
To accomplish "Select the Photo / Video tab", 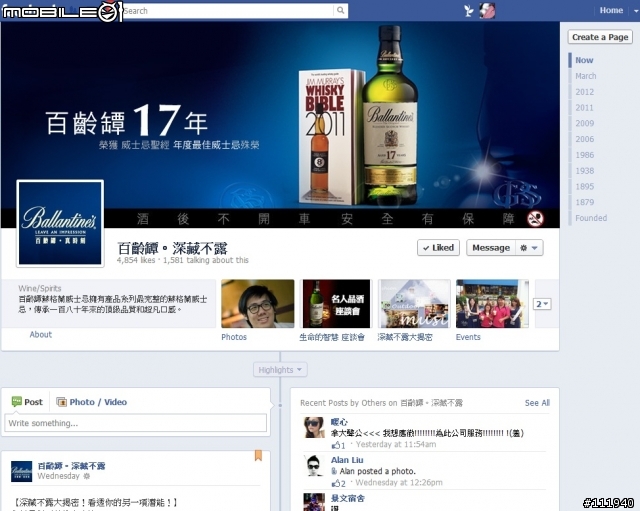I will point(91,402).
